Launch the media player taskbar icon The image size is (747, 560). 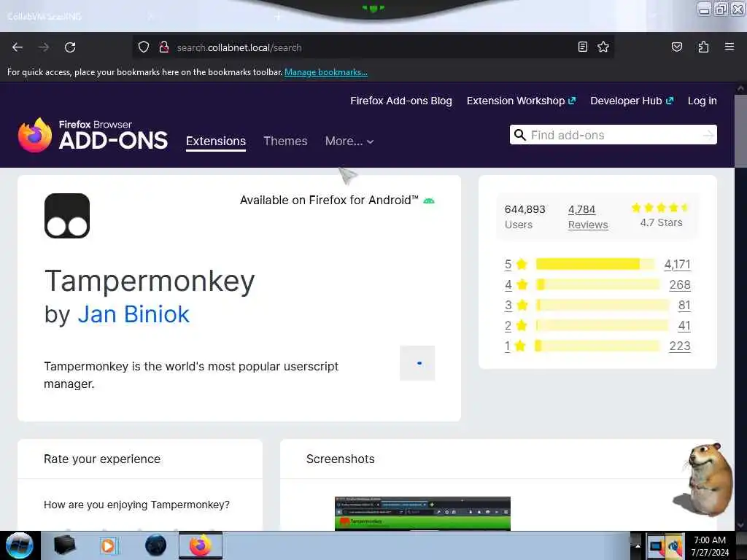coord(108,545)
